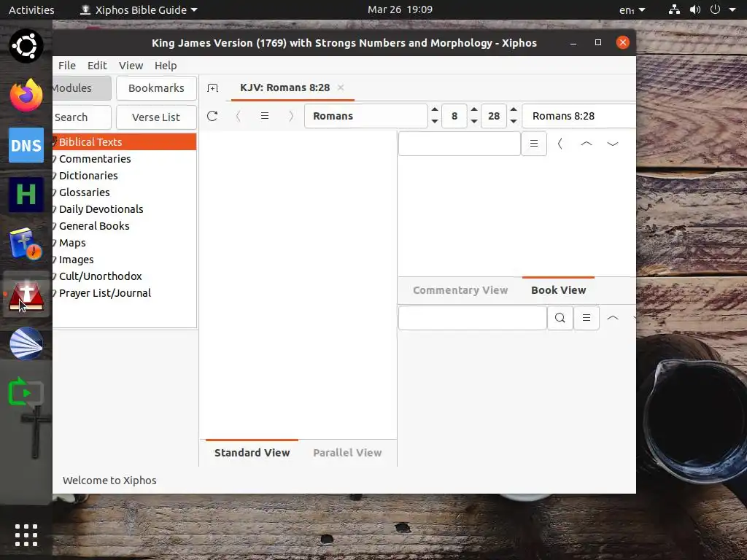Image resolution: width=747 pixels, height=560 pixels.
Task: Expand the Daily Devotionals tree node
Action: pos(54,209)
